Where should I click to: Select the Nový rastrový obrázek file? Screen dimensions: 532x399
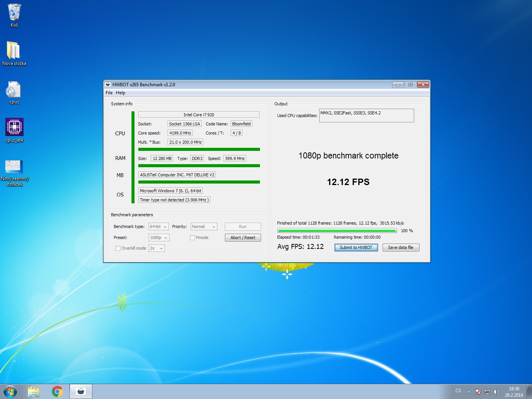[x=14, y=173]
